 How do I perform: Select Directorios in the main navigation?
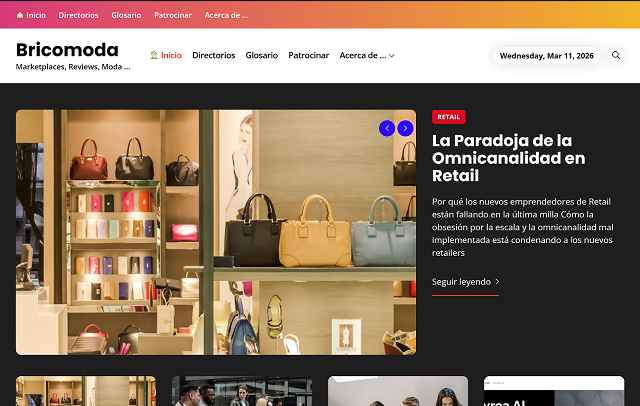coord(214,55)
